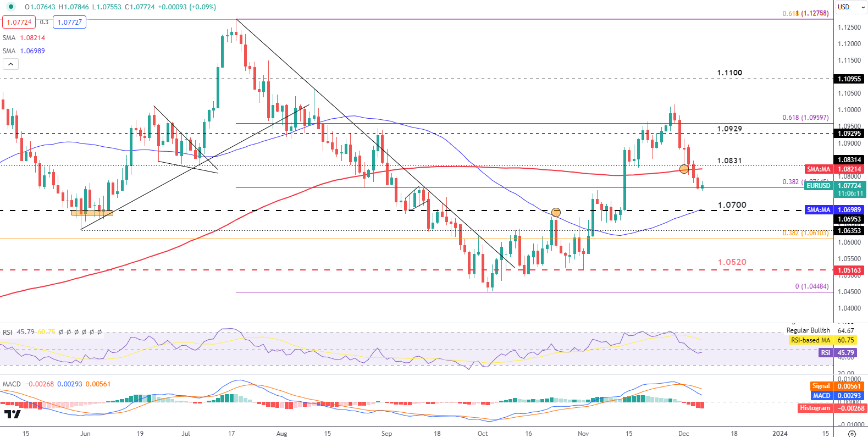Click the red 1.05163 price axis label

tap(849, 270)
